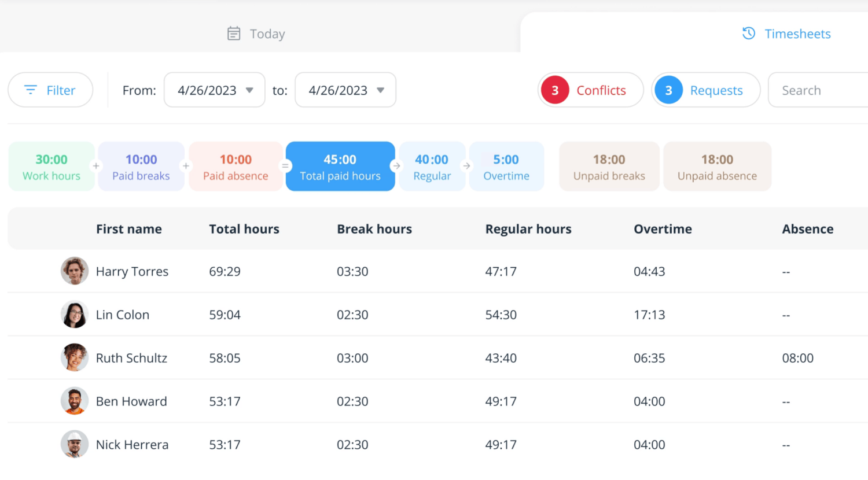Open the From date dropdown
Image resolution: width=868 pixels, height=480 pixels.
[249, 90]
